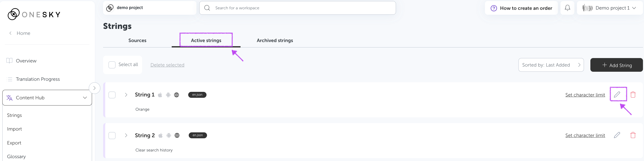Open How to create an order
Viewport: 644px width, 161px height.
point(521,8)
